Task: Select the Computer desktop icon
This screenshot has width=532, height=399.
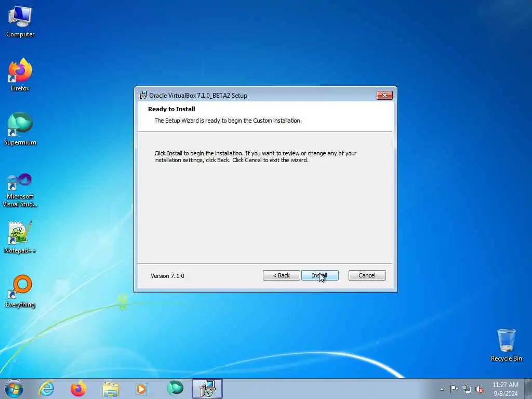Action: point(20,22)
